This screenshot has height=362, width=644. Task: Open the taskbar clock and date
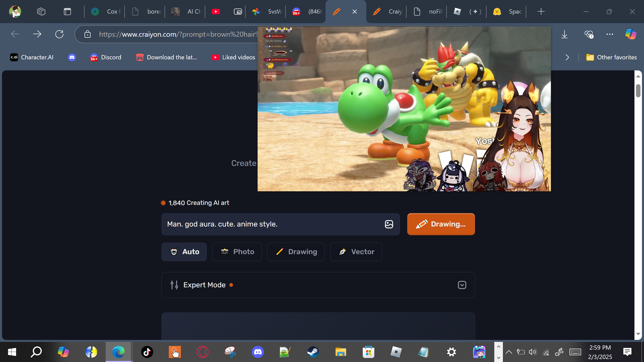(600, 352)
